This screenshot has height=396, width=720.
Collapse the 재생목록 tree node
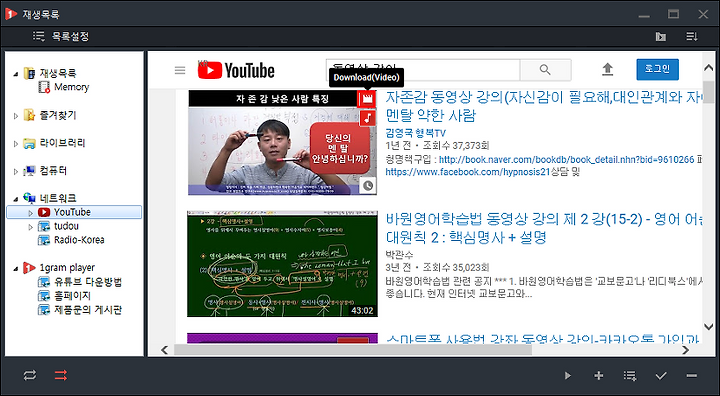(x=16, y=74)
